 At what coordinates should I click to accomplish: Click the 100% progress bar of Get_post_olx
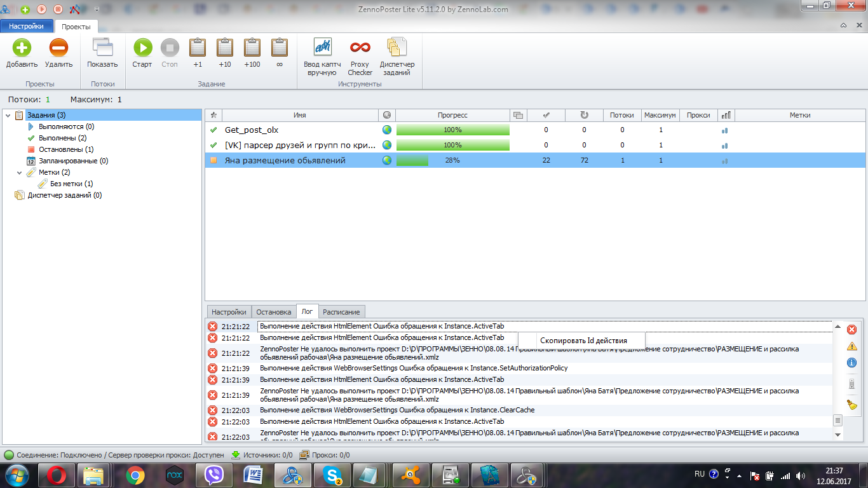tap(453, 130)
